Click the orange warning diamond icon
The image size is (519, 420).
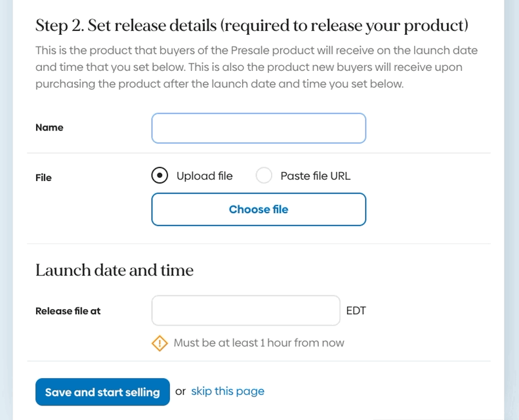(159, 343)
